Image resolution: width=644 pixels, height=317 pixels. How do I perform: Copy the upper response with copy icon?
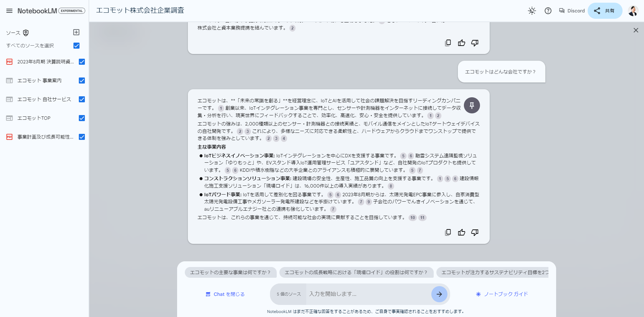click(x=448, y=43)
